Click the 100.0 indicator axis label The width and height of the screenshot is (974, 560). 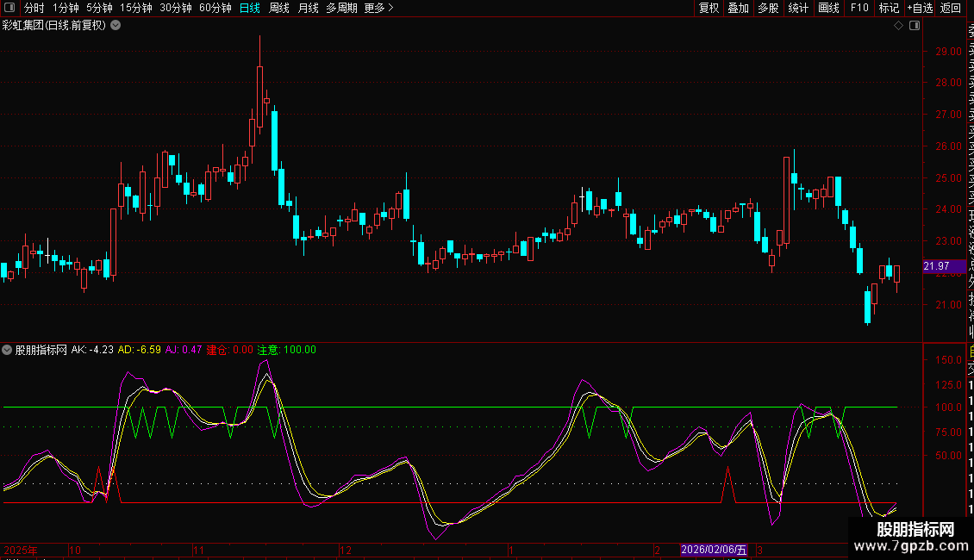click(948, 408)
